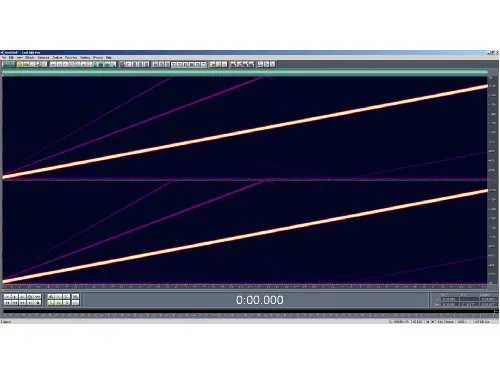This screenshot has height=375, width=500.
Task: Toggle the waveform/multitrack view switch button
Action: [8, 64]
